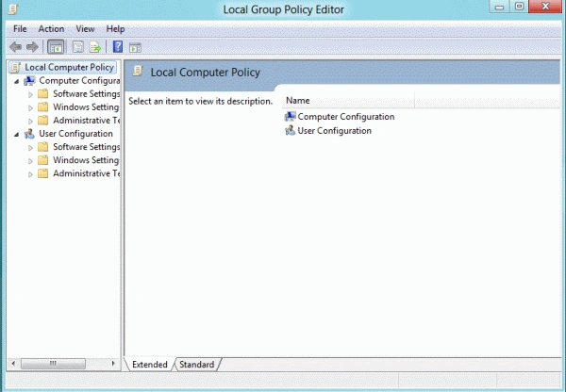Click the Computer Configuration icon in the Name list
Screen dimensions: 566x392
point(290,117)
